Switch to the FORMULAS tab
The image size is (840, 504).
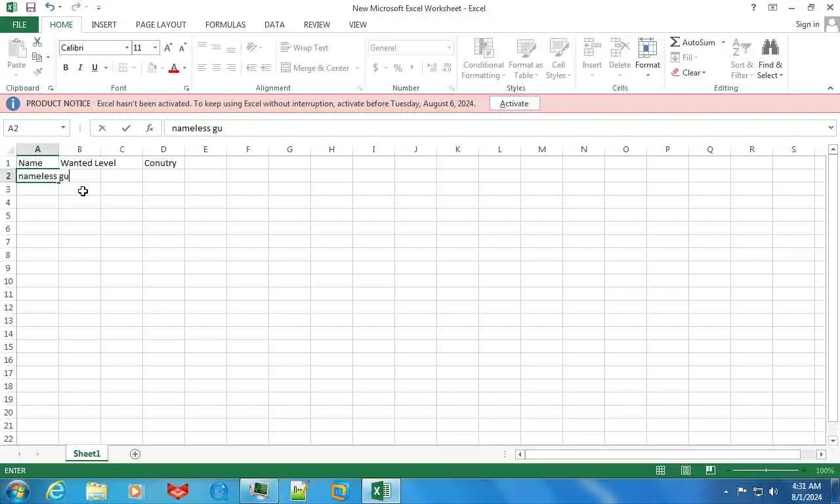pyautogui.click(x=225, y=24)
